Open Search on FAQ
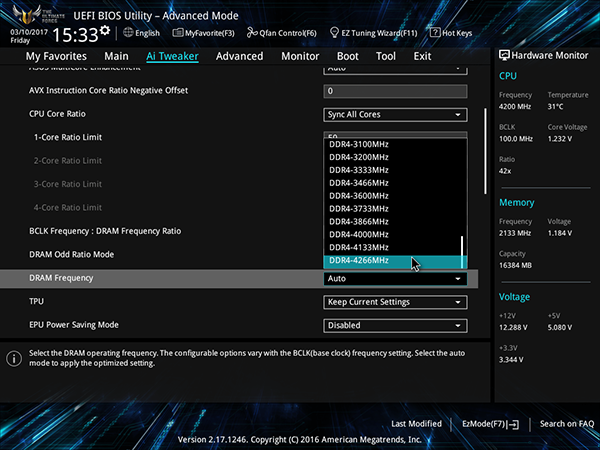 tap(567, 424)
